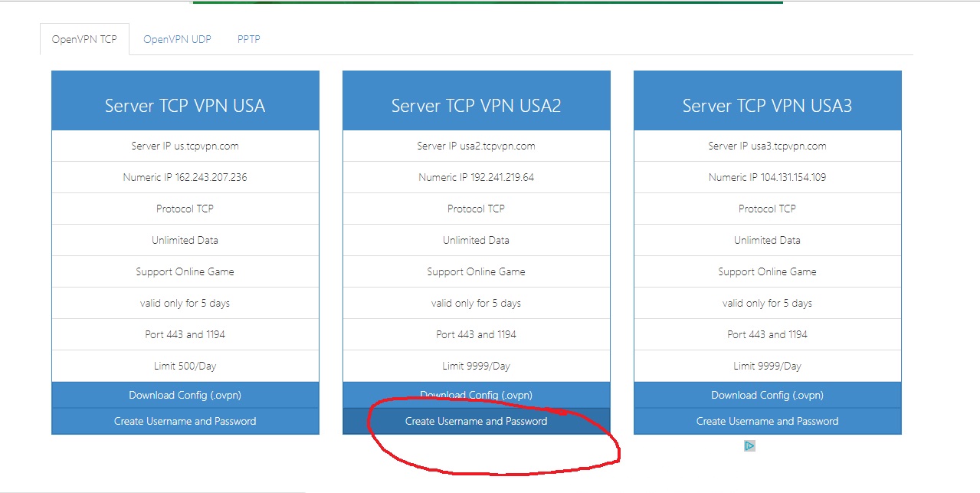Click the Unlimited Data row on USA card
The height and width of the screenshot is (493, 980).
[185, 240]
